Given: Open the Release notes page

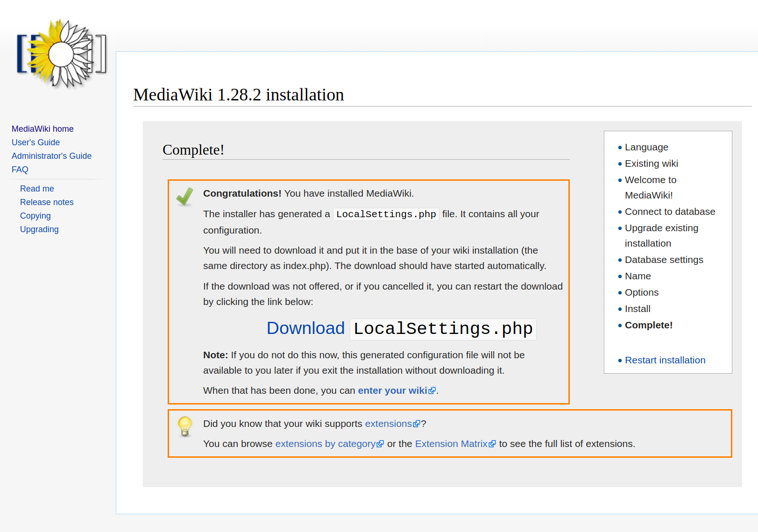Looking at the screenshot, I should (47, 202).
